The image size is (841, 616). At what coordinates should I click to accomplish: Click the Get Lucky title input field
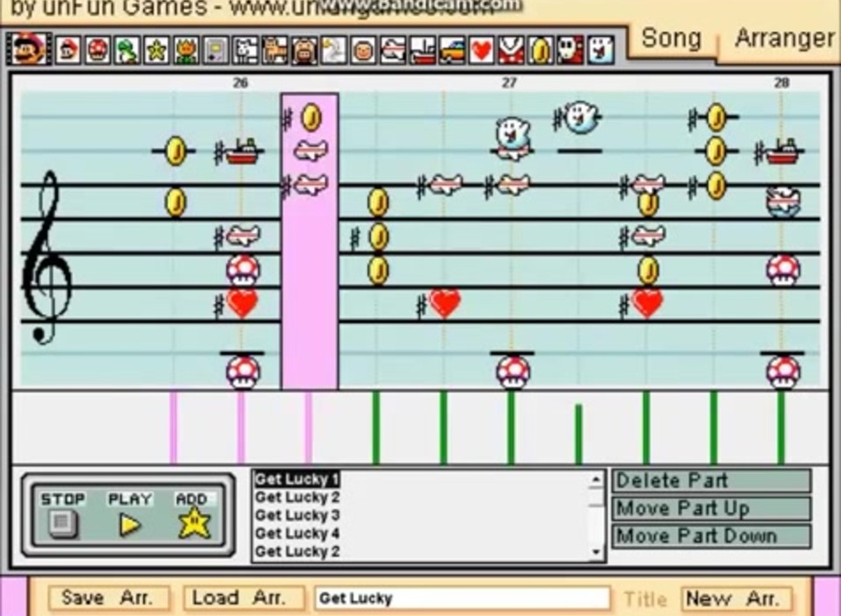[463, 598]
